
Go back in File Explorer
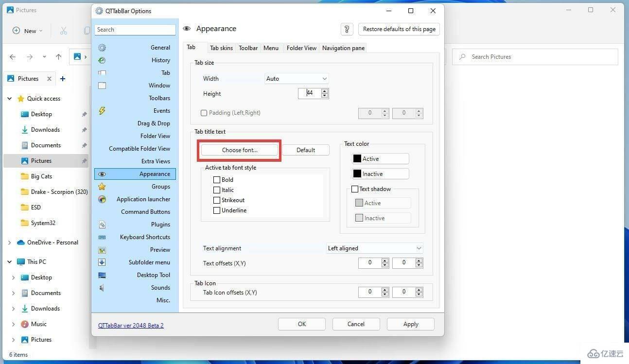coord(13,57)
